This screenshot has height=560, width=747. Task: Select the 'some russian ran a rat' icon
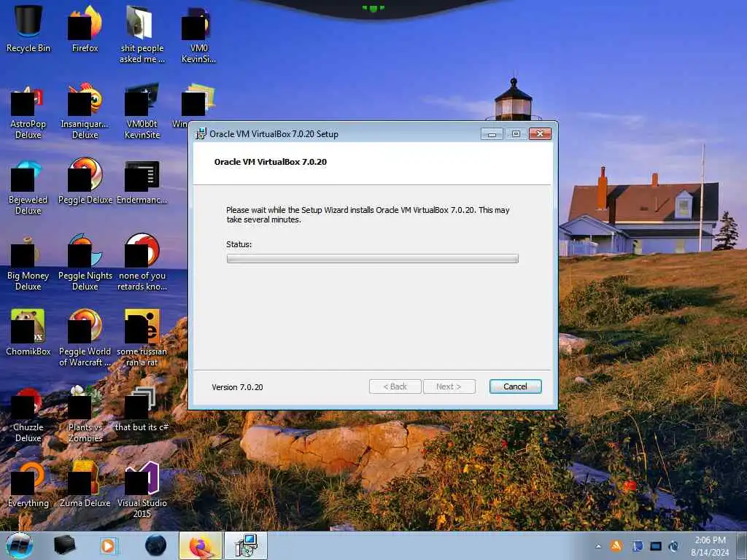142,339
